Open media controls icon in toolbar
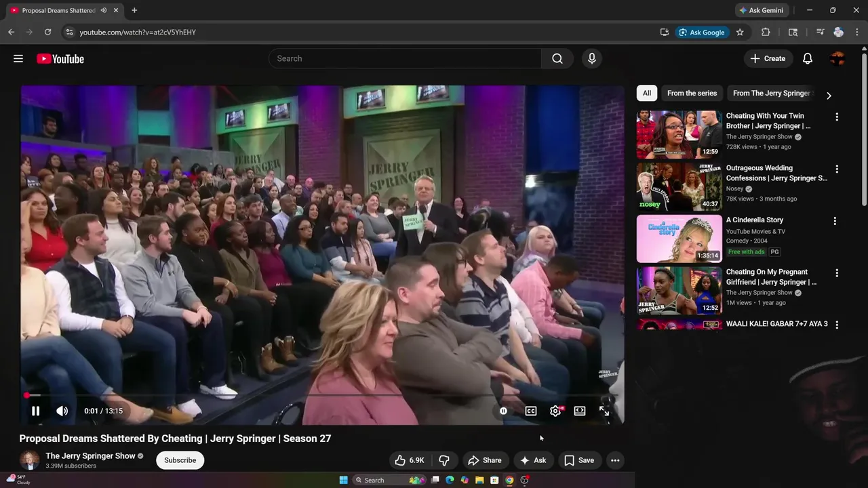 coord(820,32)
